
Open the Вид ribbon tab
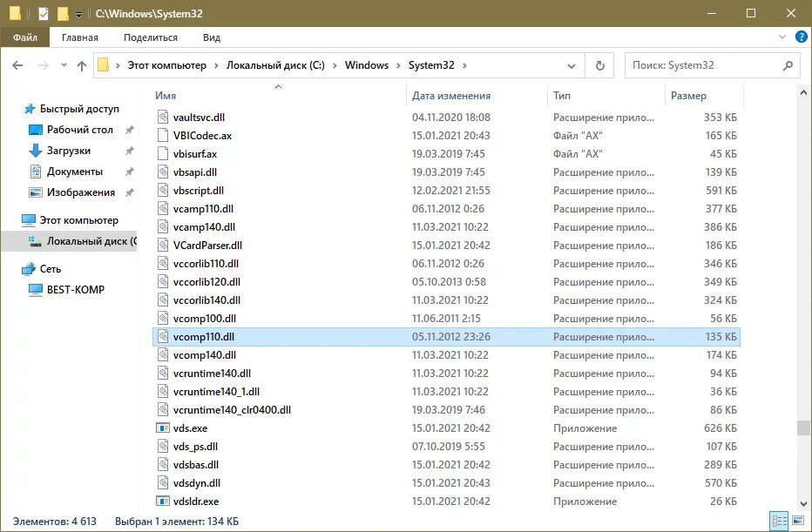(212, 37)
